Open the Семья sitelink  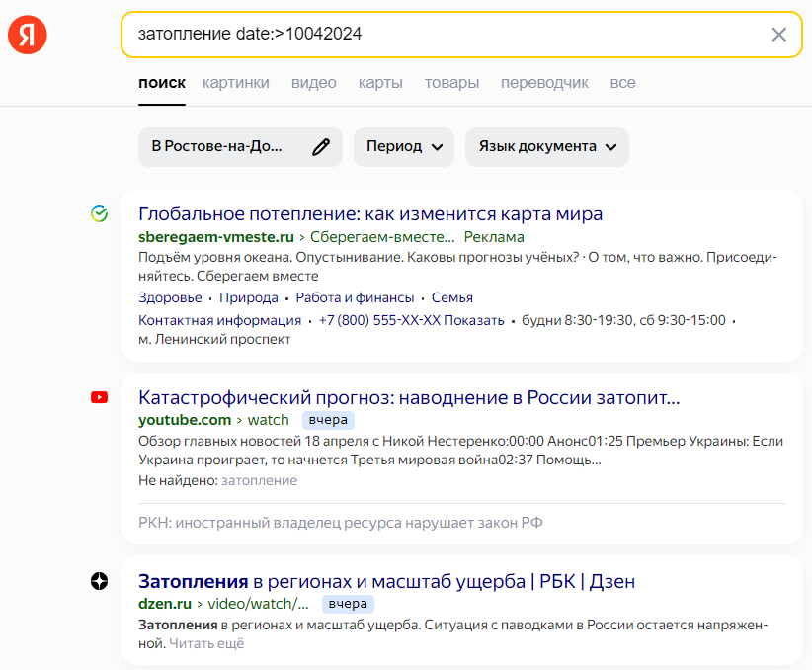pyautogui.click(x=452, y=298)
